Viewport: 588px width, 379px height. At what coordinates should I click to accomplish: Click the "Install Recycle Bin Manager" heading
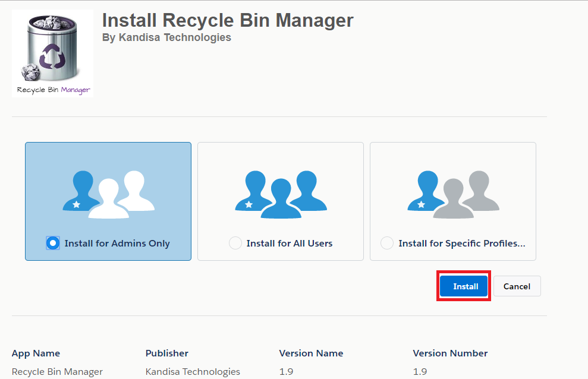(228, 20)
